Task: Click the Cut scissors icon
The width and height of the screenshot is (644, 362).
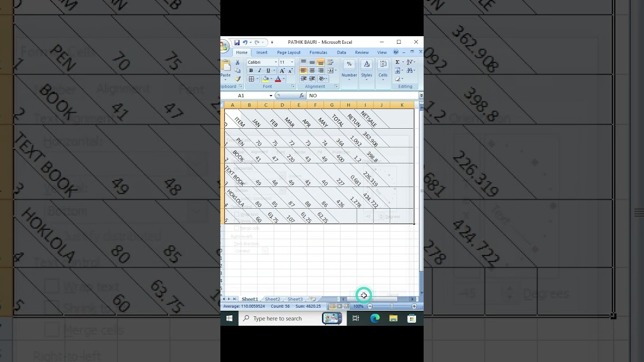Action: point(237,63)
